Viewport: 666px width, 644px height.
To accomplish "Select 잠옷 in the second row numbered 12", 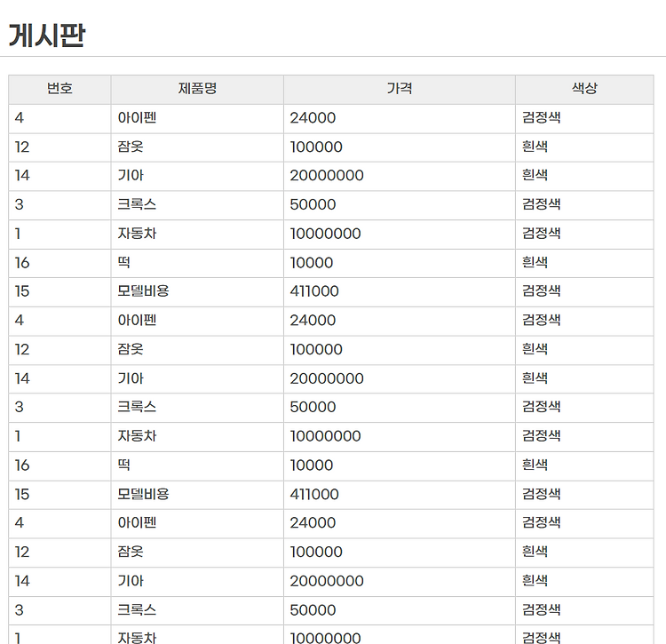I will (x=131, y=350).
